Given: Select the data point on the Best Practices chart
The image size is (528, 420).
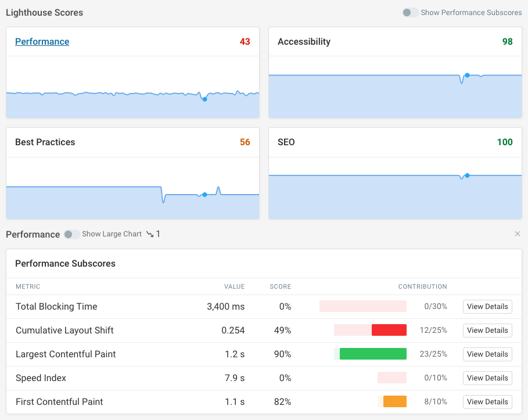Looking at the screenshot, I should click(204, 195).
